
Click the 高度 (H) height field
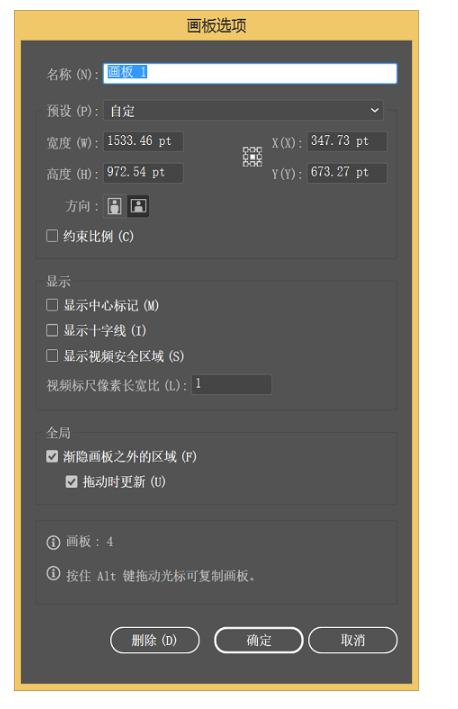coord(143,173)
